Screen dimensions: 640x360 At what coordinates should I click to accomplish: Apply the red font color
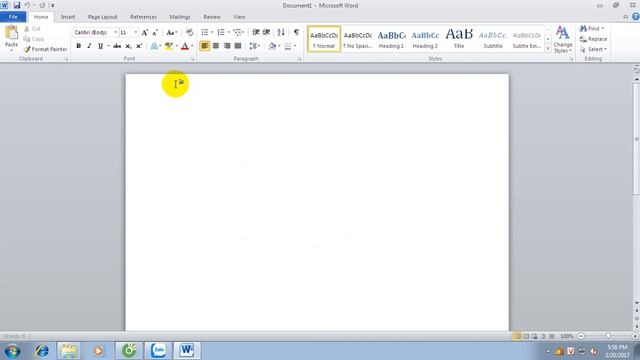[x=185, y=46]
